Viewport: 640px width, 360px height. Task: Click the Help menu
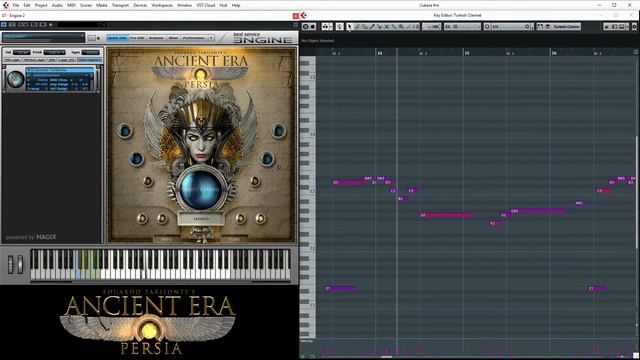point(236,5)
